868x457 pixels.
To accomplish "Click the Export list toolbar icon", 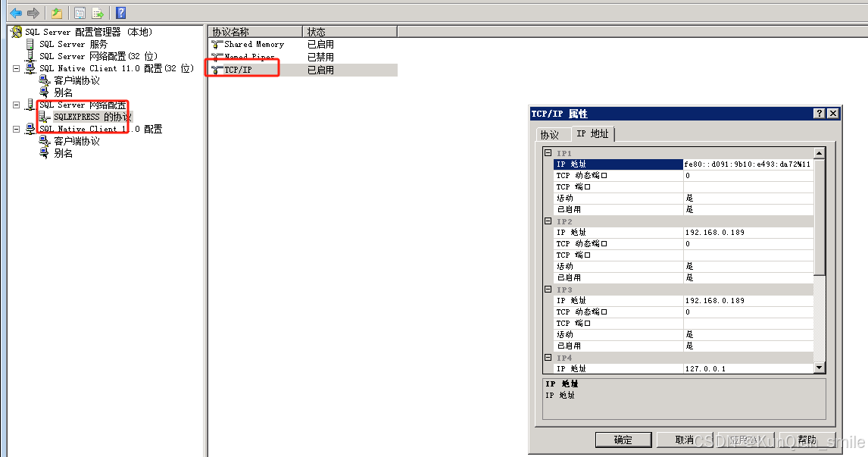I will tap(98, 13).
